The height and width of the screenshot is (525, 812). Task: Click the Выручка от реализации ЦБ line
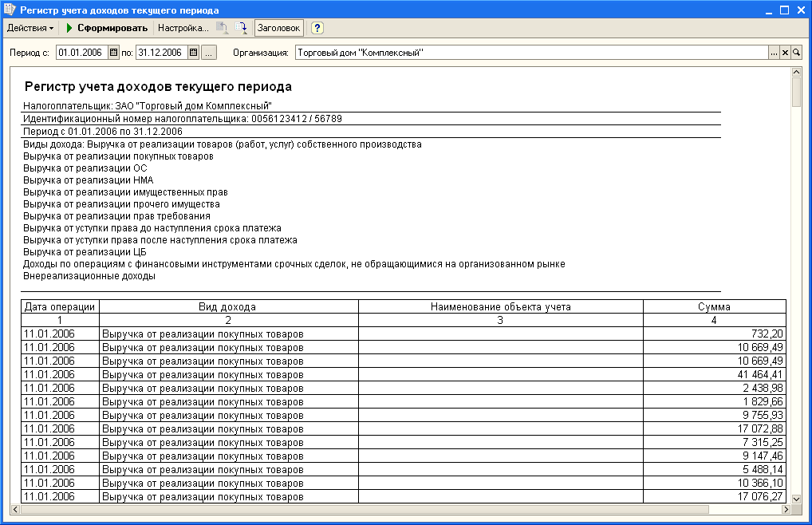[x=85, y=252]
